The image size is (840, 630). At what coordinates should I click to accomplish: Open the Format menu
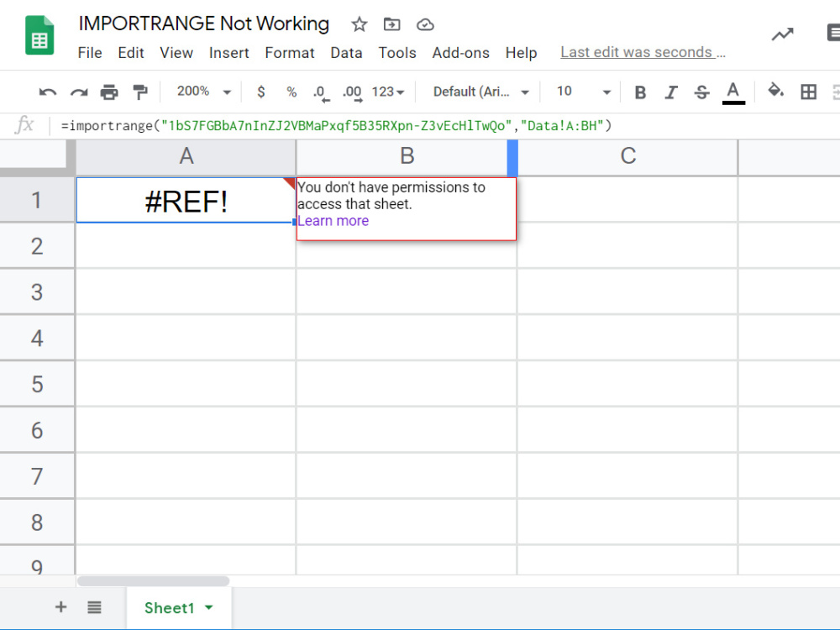click(x=290, y=52)
